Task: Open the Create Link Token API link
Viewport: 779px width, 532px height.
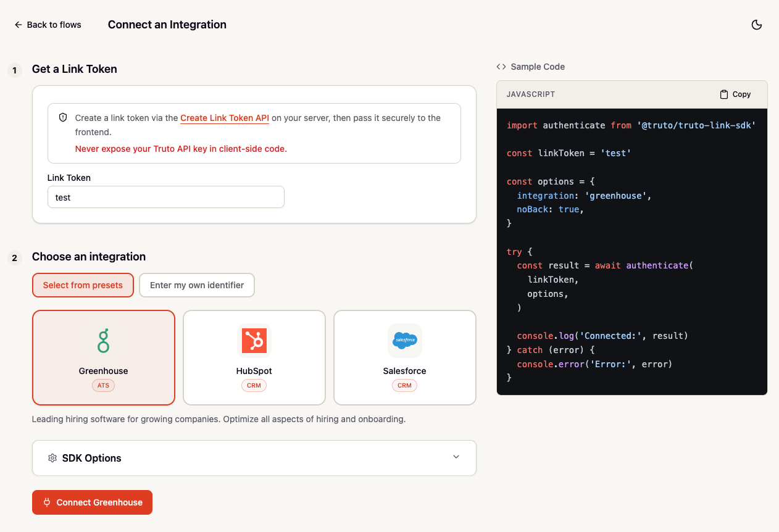Action: (225, 118)
